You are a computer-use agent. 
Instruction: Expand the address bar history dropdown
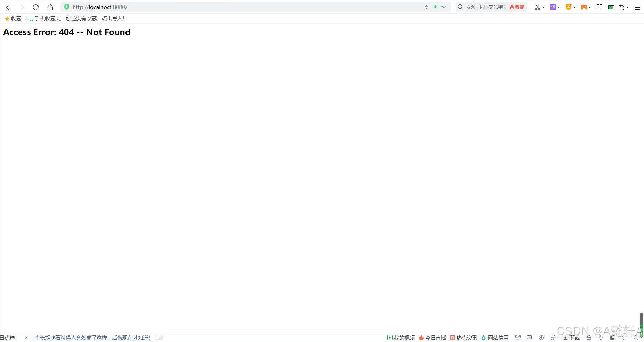(444, 7)
